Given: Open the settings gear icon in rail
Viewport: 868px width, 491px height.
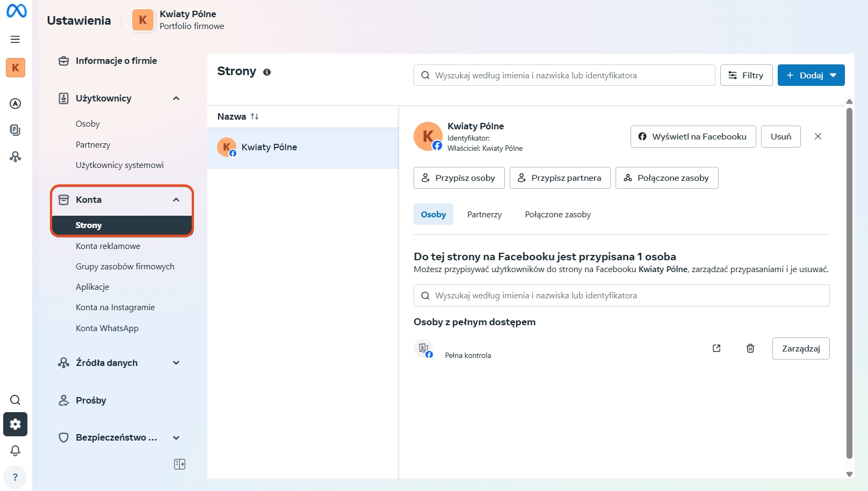Looking at the screenshot, I should tap(15, 424).
